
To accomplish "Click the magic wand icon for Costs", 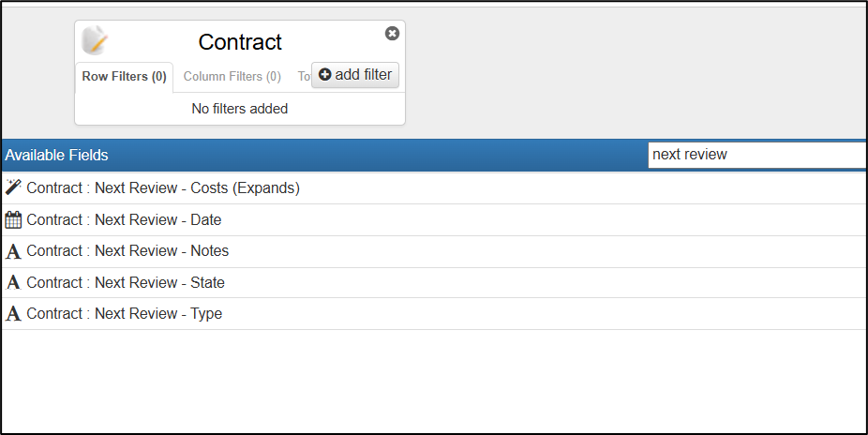I will pos(13,187).
